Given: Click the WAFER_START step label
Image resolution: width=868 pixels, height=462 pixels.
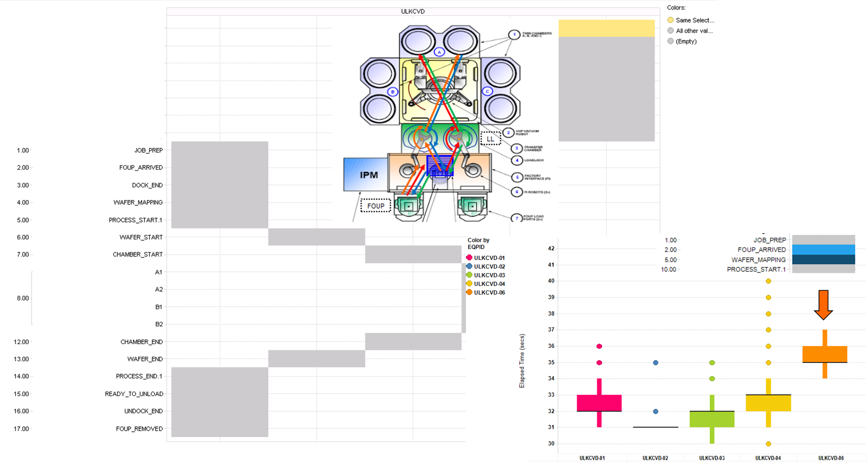Looking at the screenshot, I should tap(141, 237).
